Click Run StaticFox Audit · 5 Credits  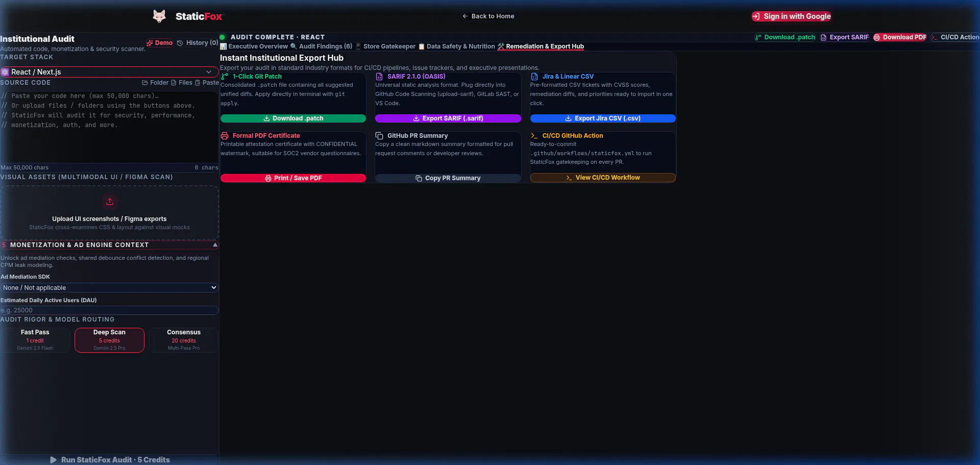[109, 460]
